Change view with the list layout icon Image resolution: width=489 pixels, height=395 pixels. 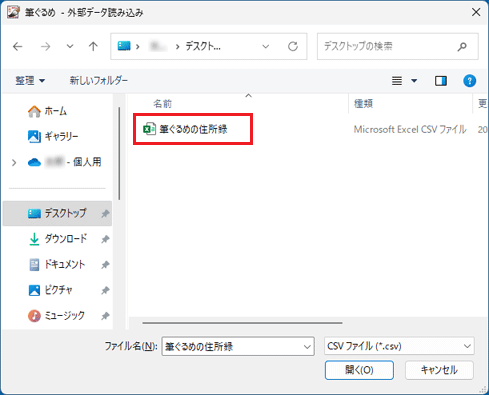click(397, 81)
